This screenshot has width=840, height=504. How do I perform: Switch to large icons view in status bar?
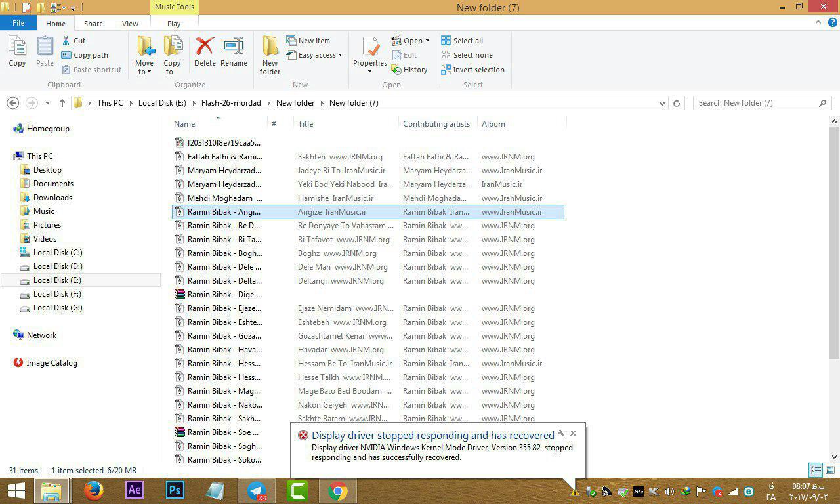point(830,470)
